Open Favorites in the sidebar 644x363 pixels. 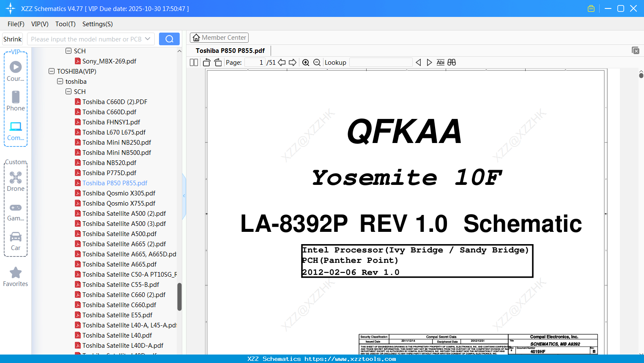point(16,277)
